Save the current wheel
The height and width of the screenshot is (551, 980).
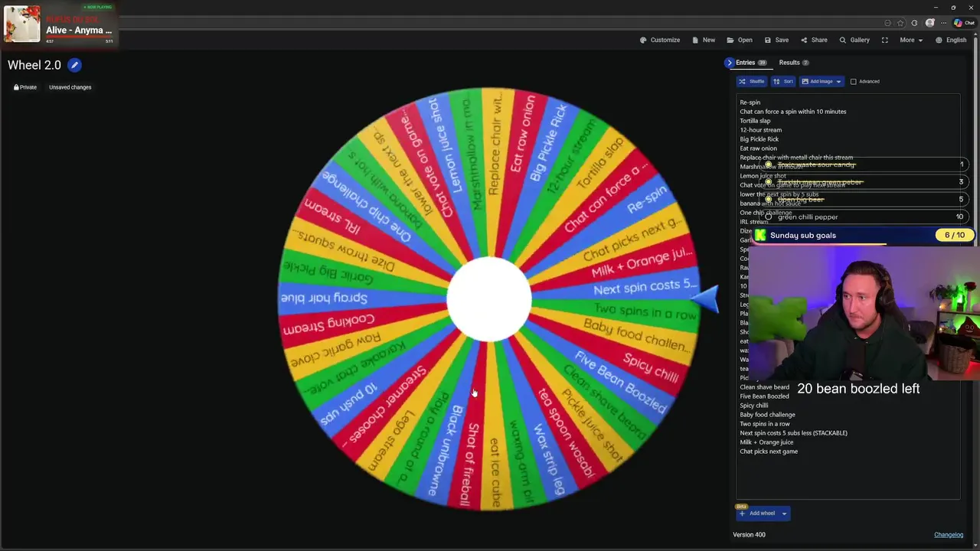[776, 40]
